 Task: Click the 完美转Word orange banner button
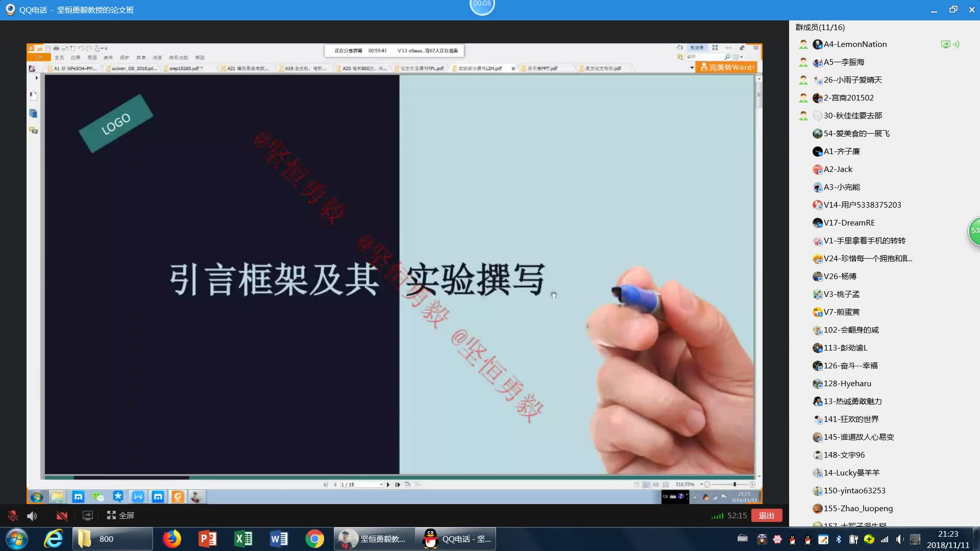[727, 67]
